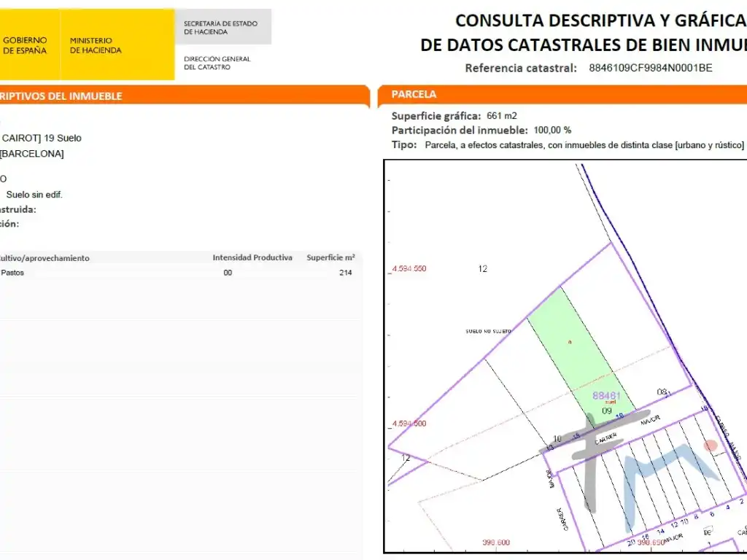Click the [BARCELONA] province text
Viewport: 747px width, 560px height.
coord(31,154)
